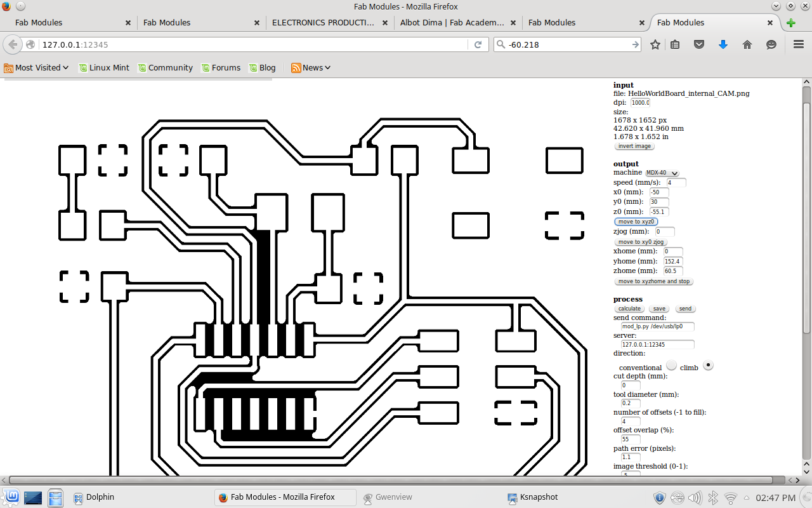This screenshot has height=508, width=812.
Task: Open the Blog bookmark
Action: click(x=262, y=67)
